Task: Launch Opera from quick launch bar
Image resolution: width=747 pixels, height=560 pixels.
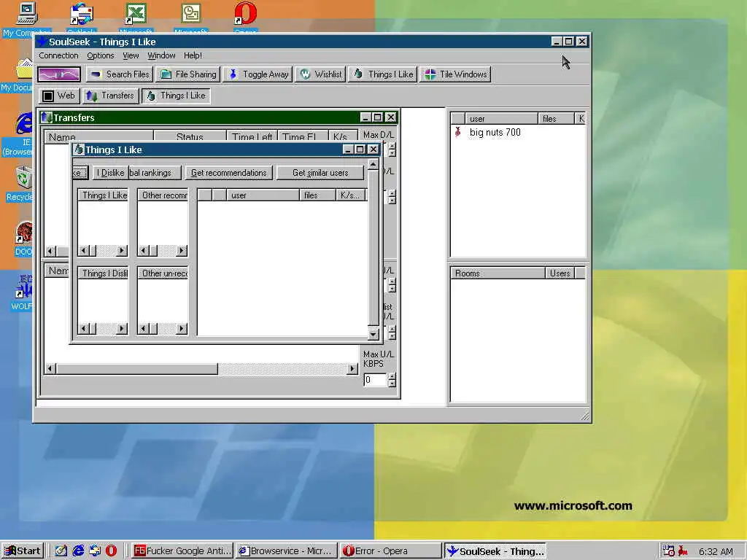Action: tap(111, 551)
